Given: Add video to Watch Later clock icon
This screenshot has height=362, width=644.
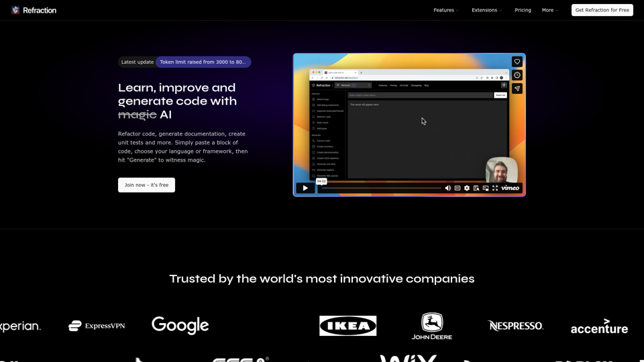Looking at the screenshot, I should pos(517,75).
